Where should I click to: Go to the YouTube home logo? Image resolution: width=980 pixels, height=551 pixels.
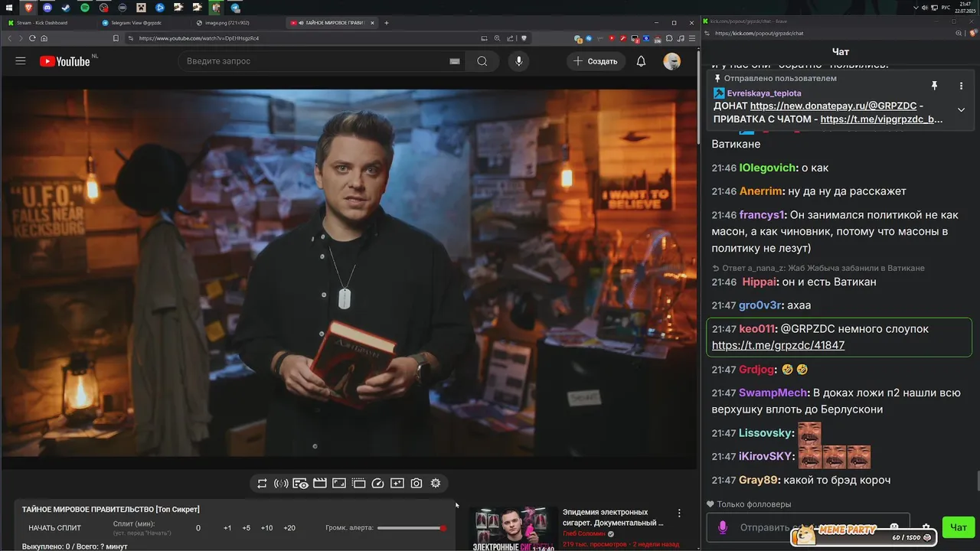pos(65,61)
